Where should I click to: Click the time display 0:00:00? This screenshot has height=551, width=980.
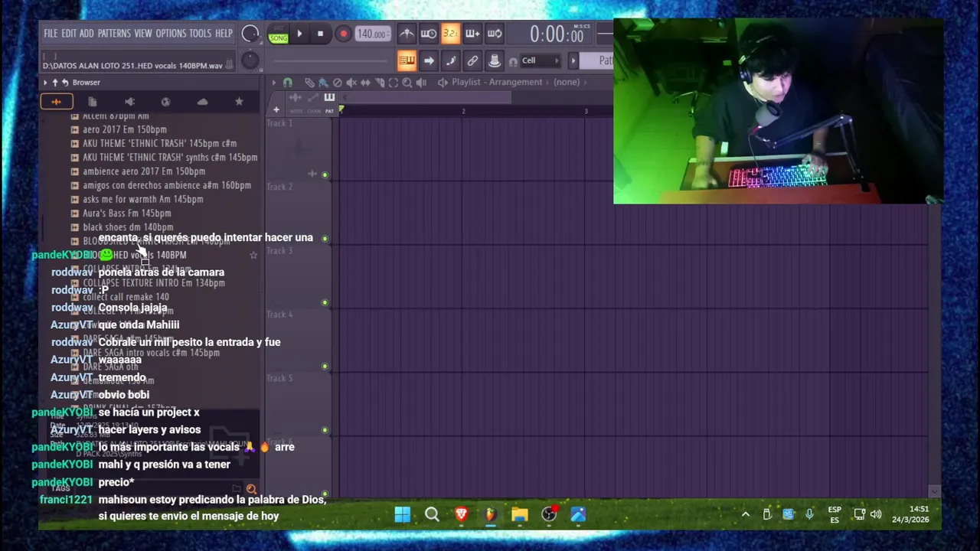click(x=557, y=34)
